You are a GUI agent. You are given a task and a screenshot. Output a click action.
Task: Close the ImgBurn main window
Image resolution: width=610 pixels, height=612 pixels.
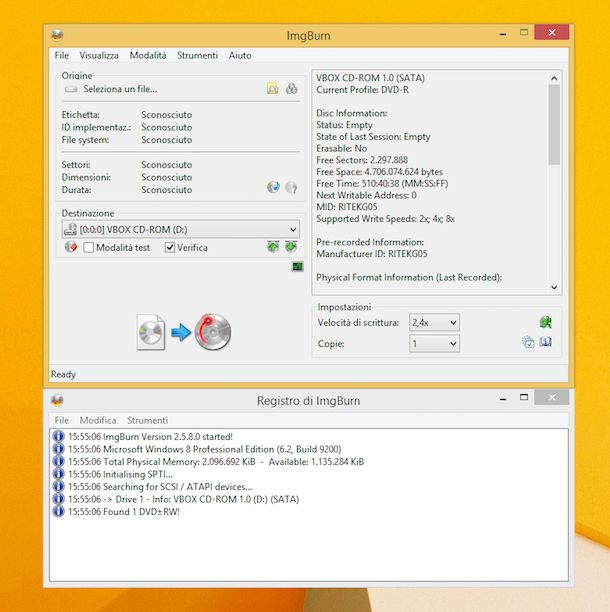click(552, 32)
